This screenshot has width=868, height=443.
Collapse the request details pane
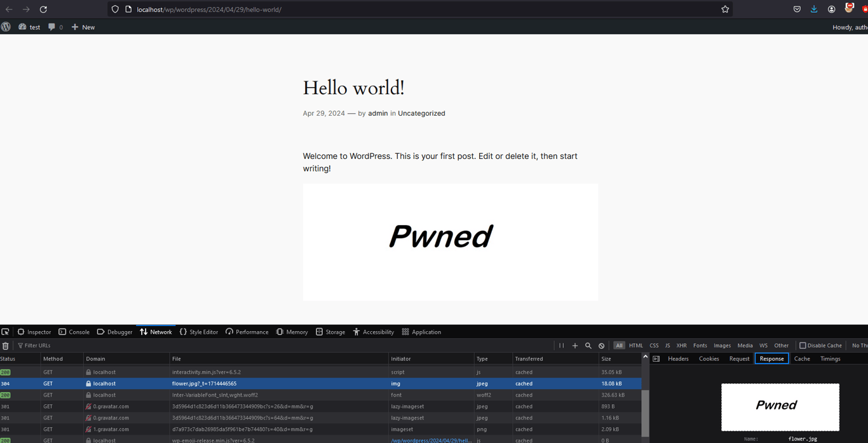click(x=656, y=359)
